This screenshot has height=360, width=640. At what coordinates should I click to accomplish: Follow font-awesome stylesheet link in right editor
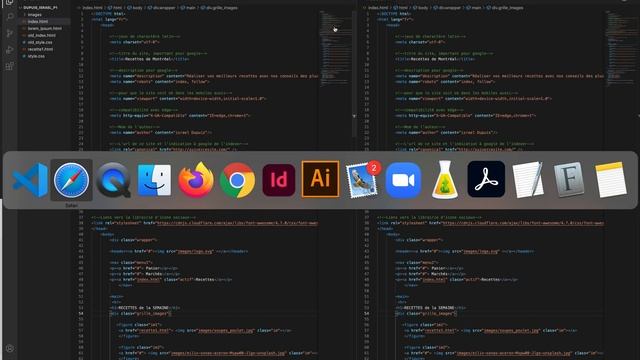[x=523, y=223]
